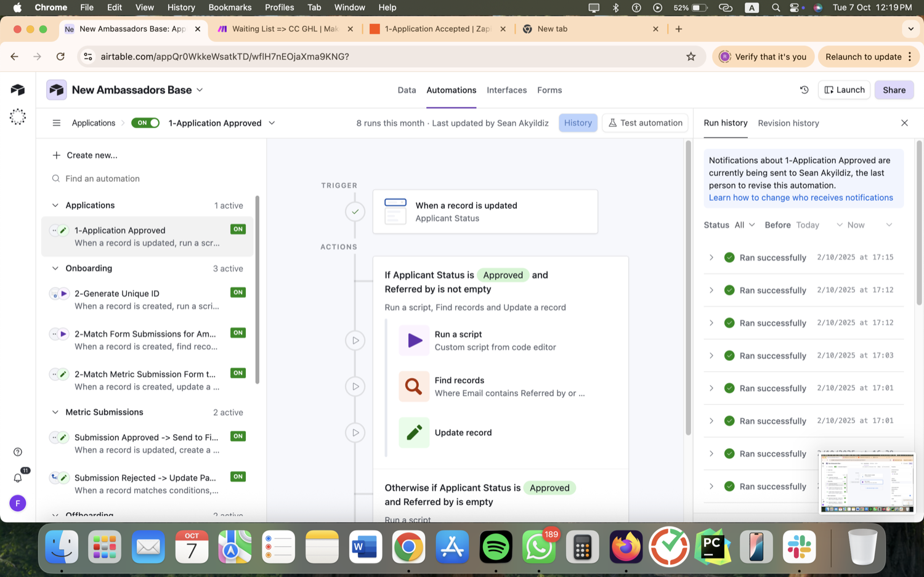The width and height of the screenshot is (924, 577).
Task: Open the account avatar F
Action: coord(18,504)
